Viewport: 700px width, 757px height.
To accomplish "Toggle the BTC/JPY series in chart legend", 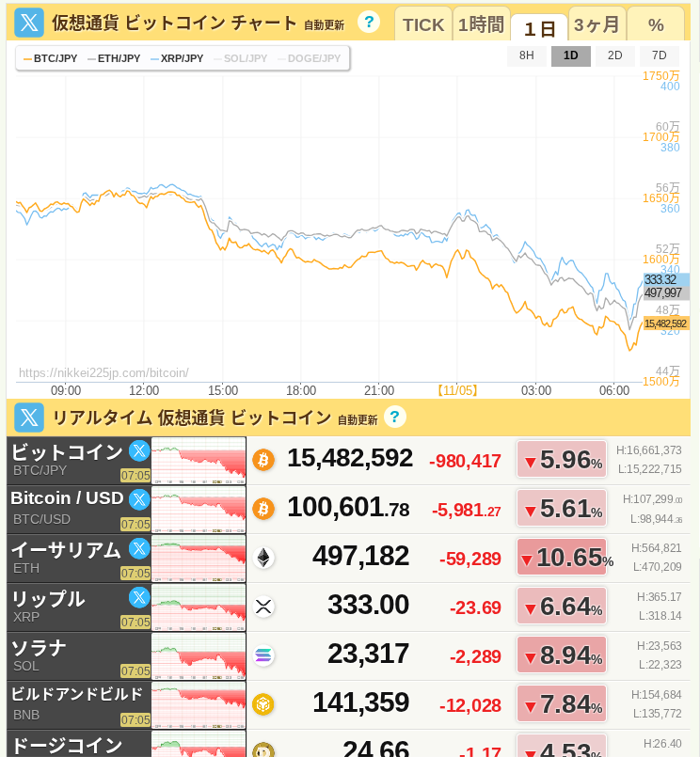I will pos(51,58).
